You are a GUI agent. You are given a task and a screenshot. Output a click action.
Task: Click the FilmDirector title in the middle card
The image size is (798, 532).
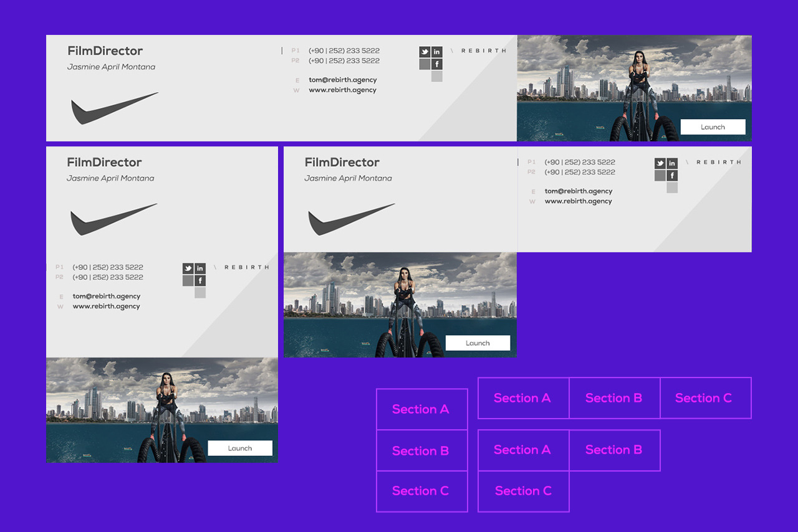tap(342, 163)
